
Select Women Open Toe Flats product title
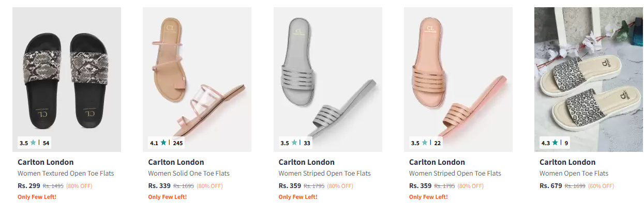point(574,174)
